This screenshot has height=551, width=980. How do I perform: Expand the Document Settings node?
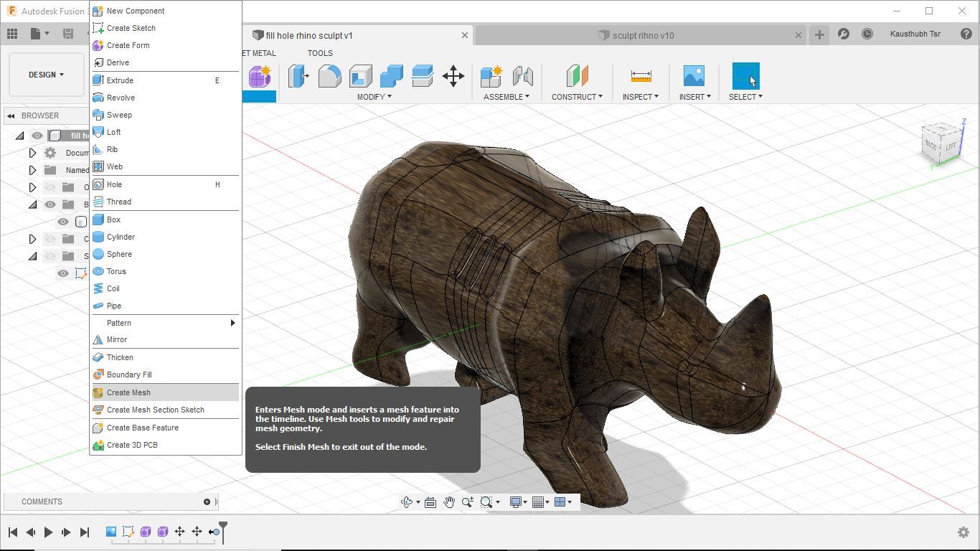[x=32, y=153]
